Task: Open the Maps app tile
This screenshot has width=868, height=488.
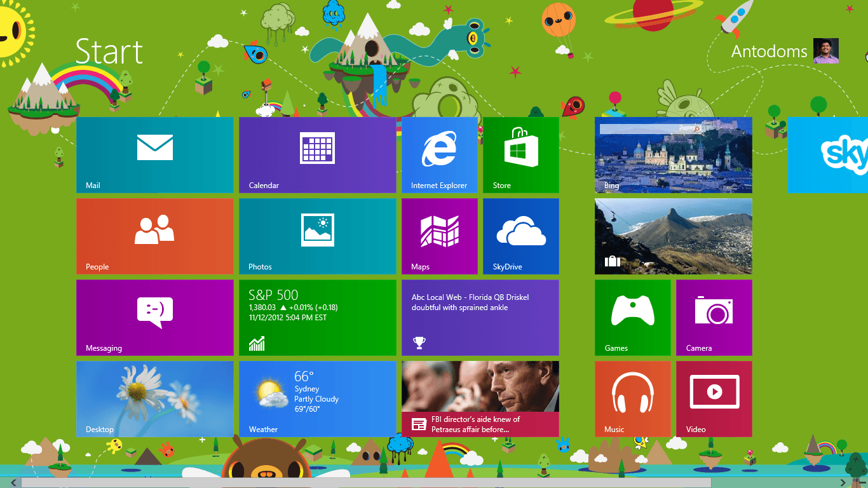Action: pos(439,236)
